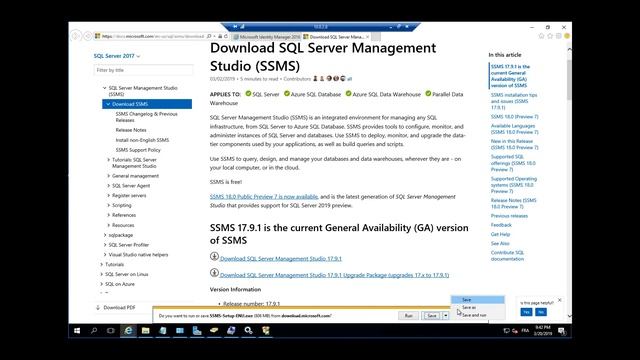
Task: Jump to Previous releases section
Action: coord(509,216)
